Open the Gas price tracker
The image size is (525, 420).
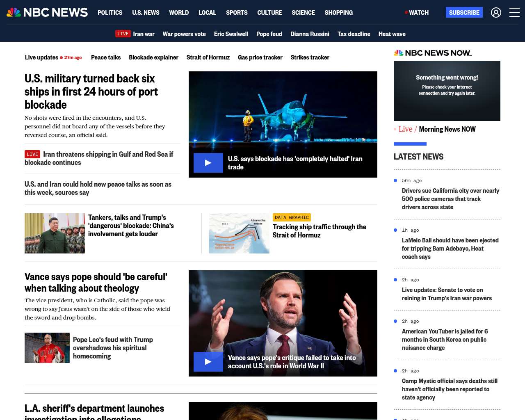260,57
